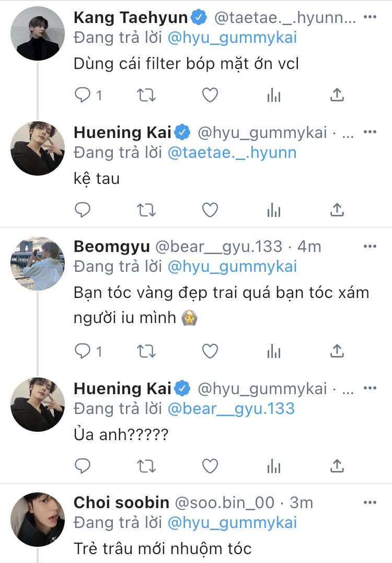The height and width of the screenshot is (563, 392).
Task: Open Beomgyu's profile picture
Action: [x=37, y=263]
